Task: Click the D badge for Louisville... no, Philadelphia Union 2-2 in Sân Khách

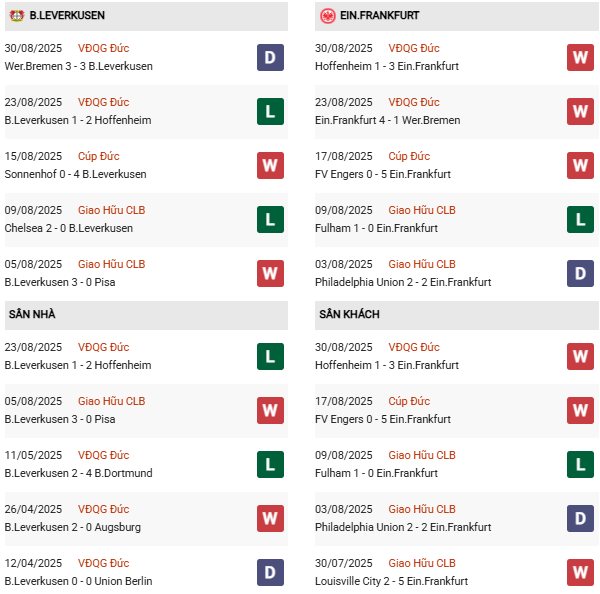Action: coord(580,518)
